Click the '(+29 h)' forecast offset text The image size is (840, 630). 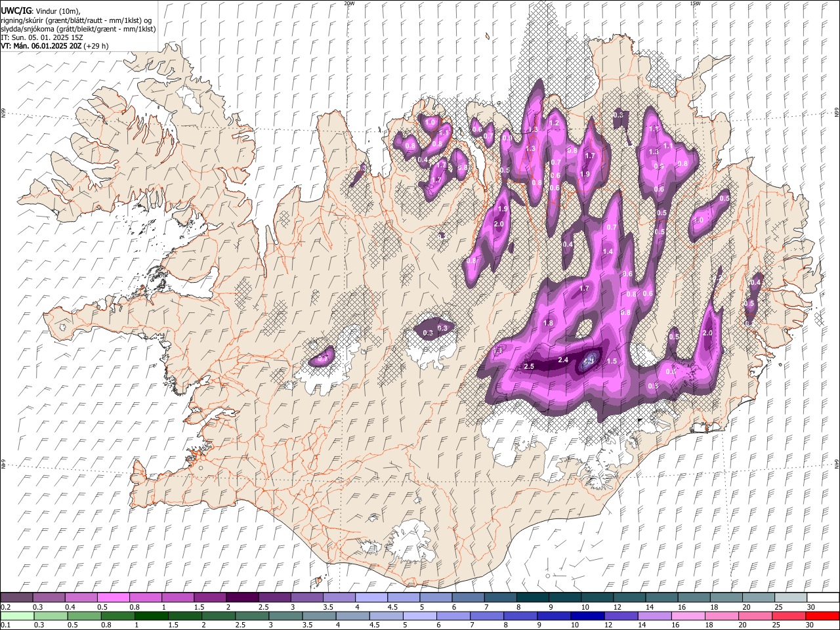96,46
